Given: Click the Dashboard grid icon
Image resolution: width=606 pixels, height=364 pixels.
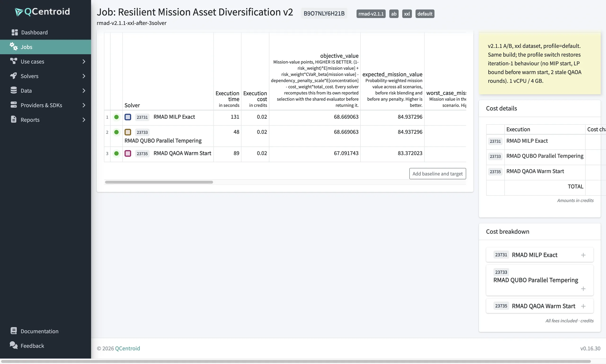Looking at the screenshot, I should point(14,32).
